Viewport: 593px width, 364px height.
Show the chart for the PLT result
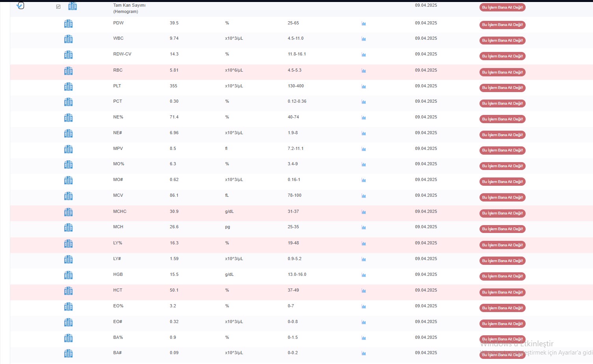coord(364,87)
